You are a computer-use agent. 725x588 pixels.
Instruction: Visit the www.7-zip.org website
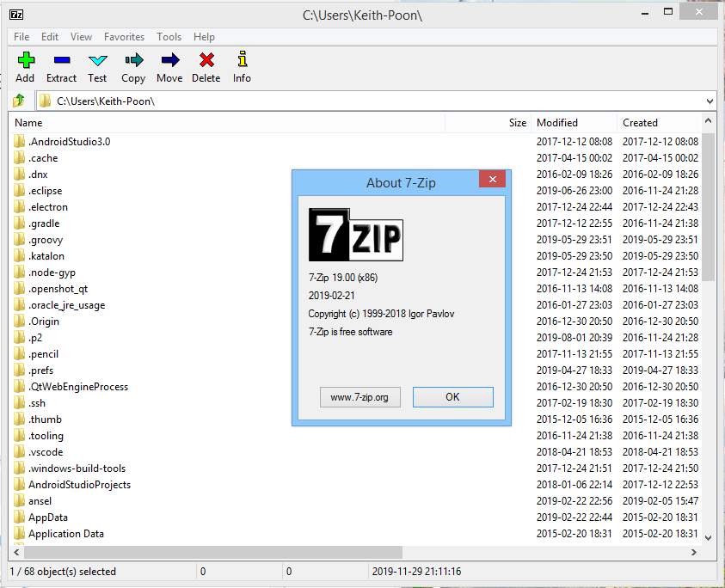coord(359,397)
